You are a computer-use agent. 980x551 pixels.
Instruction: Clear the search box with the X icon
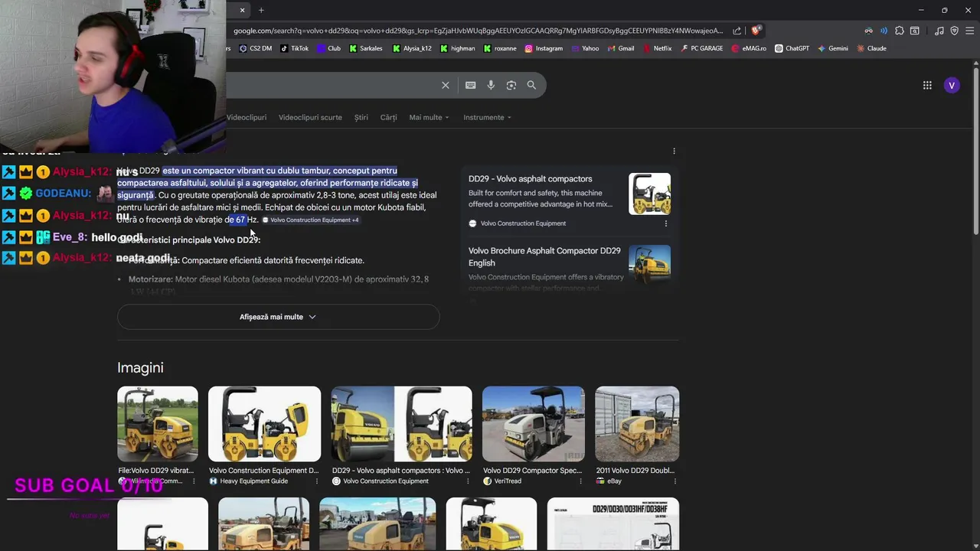pos(446,85)
